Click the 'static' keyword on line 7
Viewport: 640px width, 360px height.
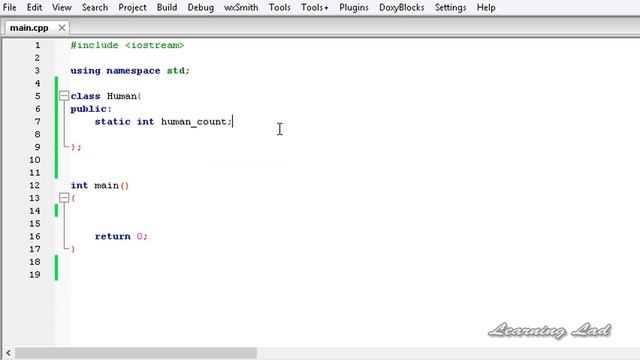pyautogui.click(x=112, y=122)
